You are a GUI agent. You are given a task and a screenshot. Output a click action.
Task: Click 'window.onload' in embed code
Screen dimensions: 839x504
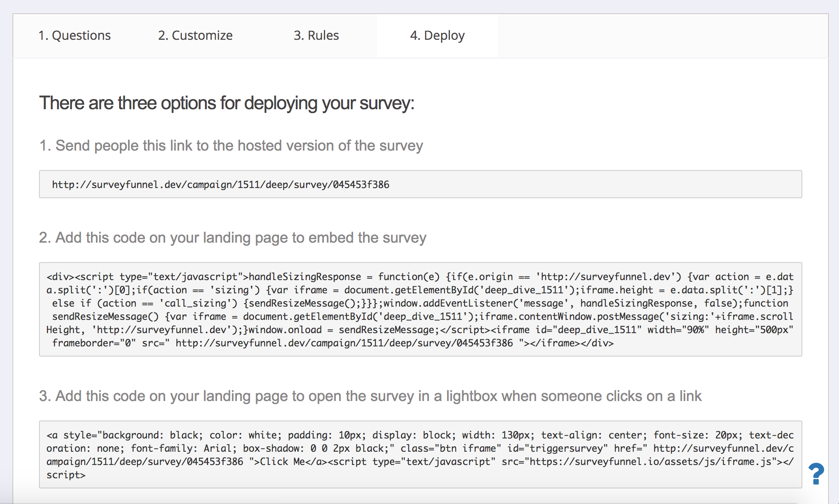pos(285,330)
